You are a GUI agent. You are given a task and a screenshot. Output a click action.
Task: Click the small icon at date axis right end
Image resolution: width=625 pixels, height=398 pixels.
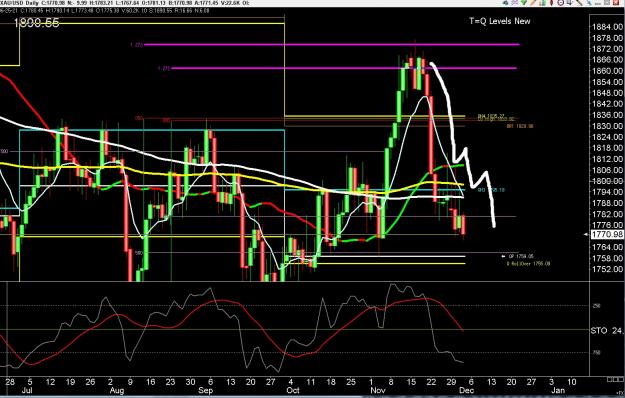point(615,380)
